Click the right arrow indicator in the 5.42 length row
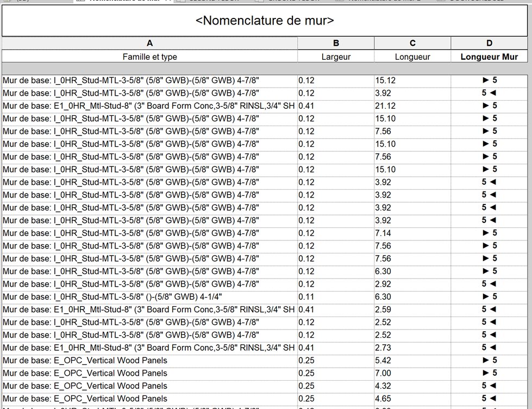 coord(486,360)
